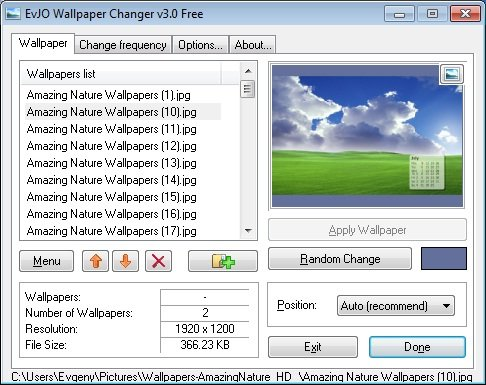Move selected wallpaper up with orange arrow

click(95, 261)
